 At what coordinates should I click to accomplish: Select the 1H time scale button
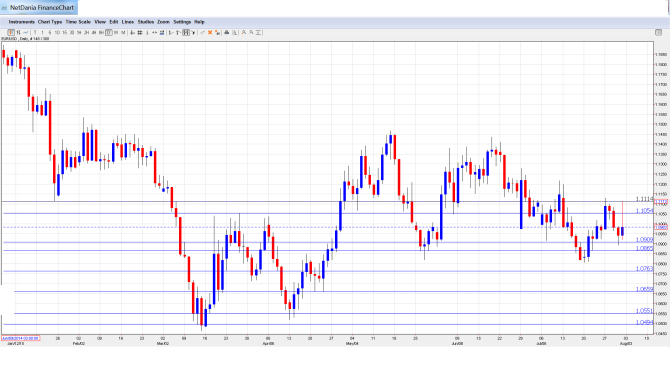(79, 32)
